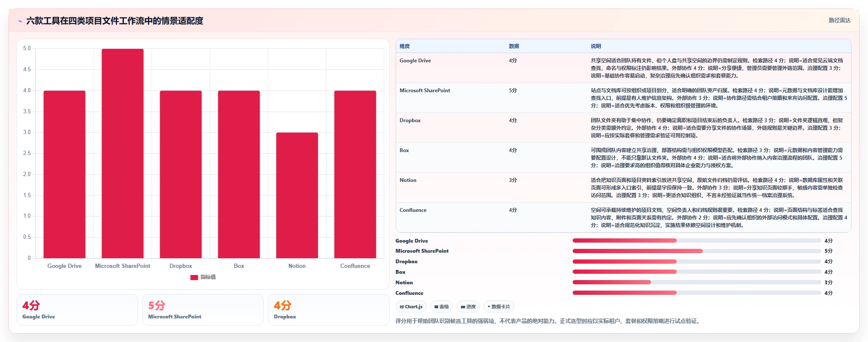Click the 5分 score in SharePoint table row
The image size is (868, 342).
[x=512, y=91]
